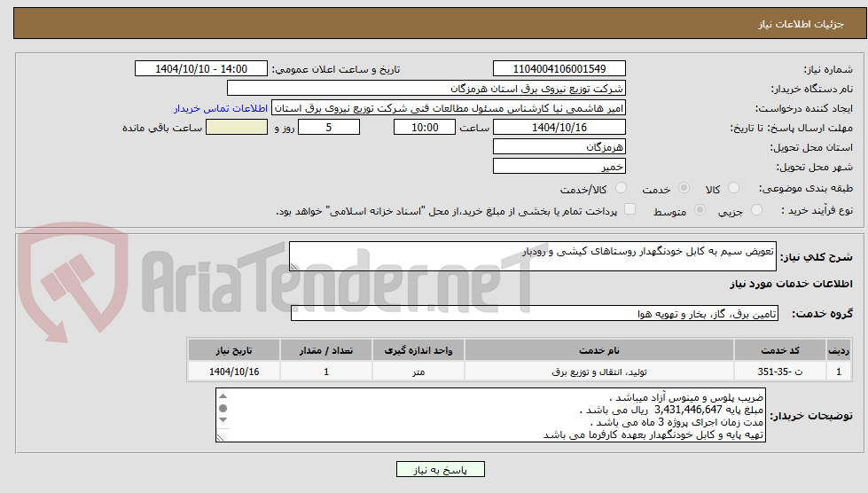
Task: Click the scroll up arrow in buyer notes
Action: [x=223, y=396]
